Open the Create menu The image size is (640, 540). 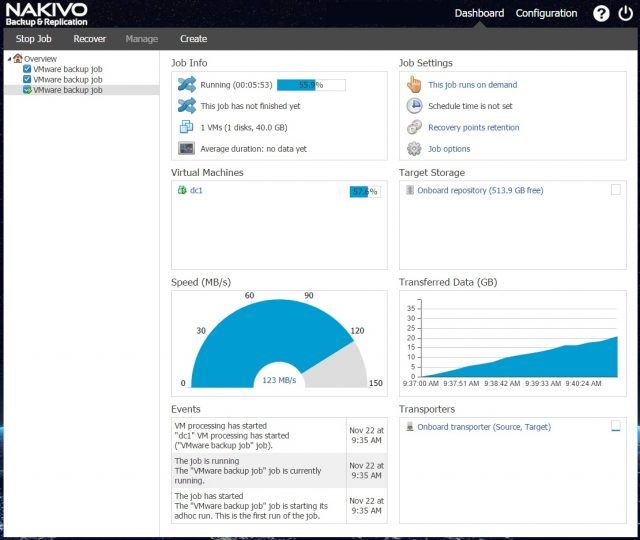click(193, 39)
